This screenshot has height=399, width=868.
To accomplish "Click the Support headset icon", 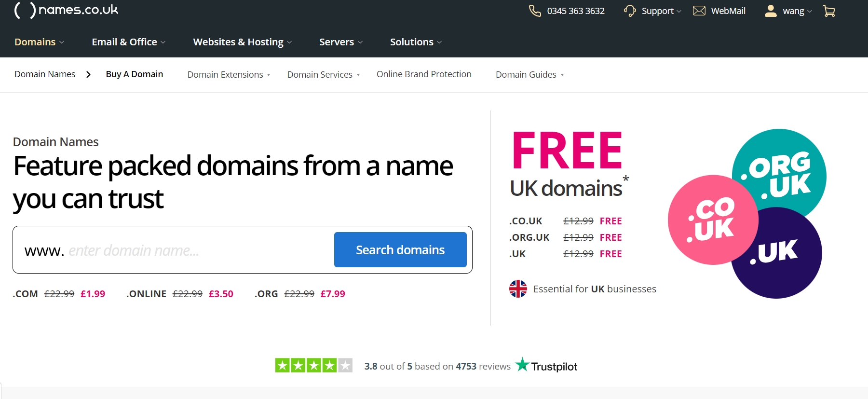I will click(x=630, y=11).
